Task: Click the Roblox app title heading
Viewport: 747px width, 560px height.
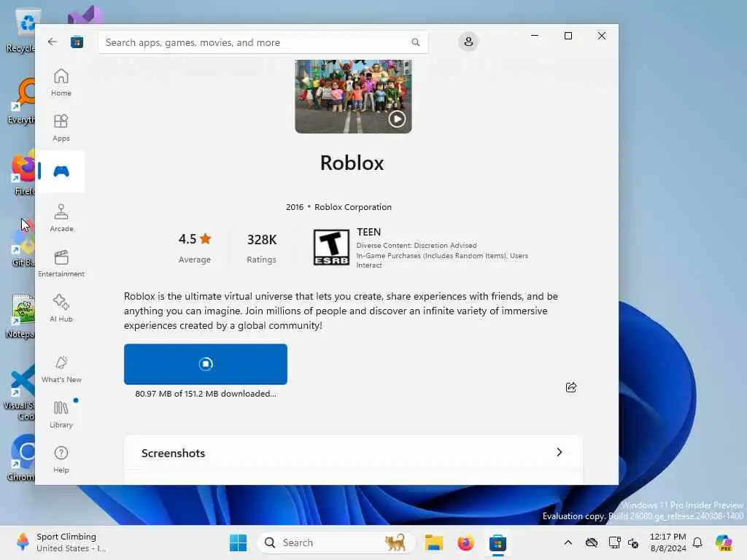Action: click(352, 163)
